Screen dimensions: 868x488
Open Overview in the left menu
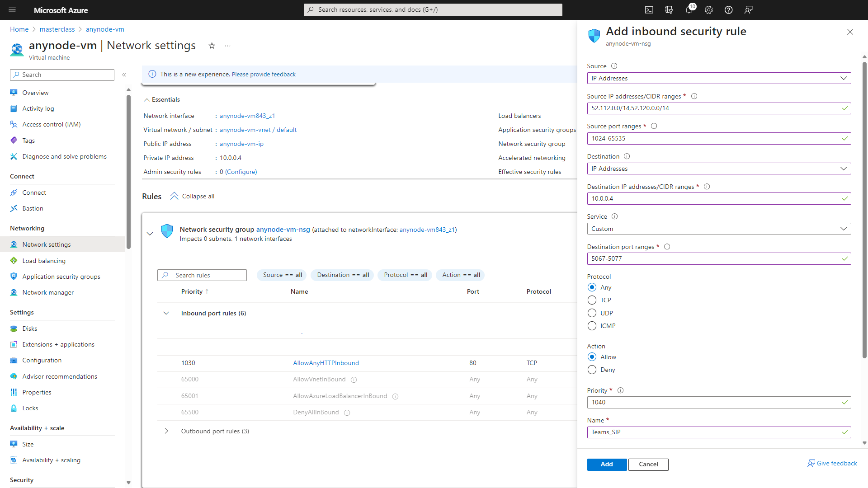pos(35,93)
